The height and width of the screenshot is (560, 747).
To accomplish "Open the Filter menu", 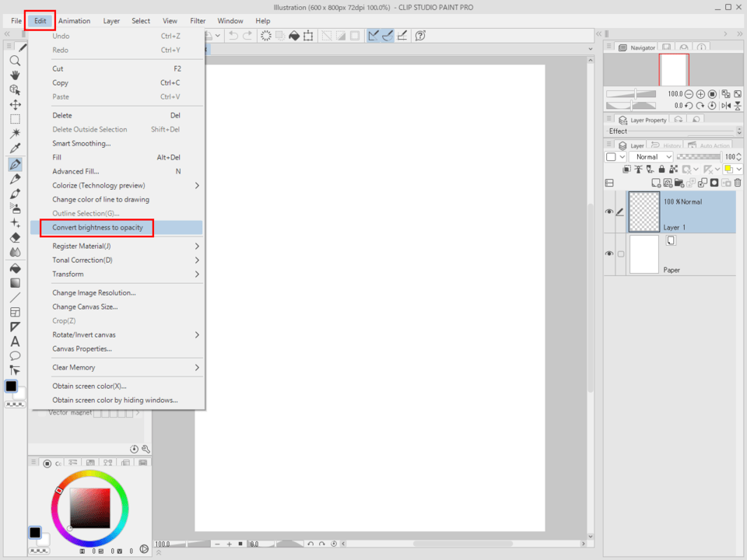I will (x=198, y=21).
